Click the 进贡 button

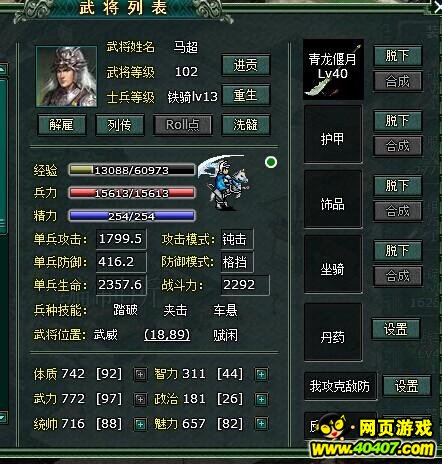(246, 65)
